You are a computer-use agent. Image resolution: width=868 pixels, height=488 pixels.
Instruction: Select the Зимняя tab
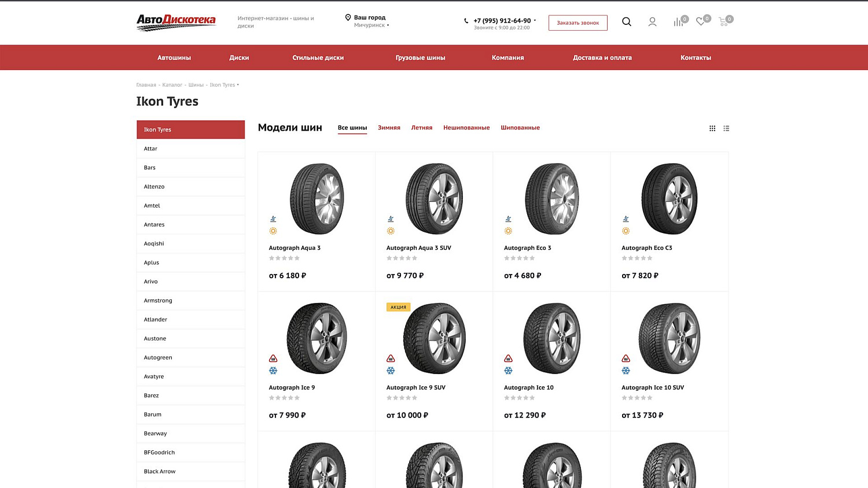click(389, 128)
